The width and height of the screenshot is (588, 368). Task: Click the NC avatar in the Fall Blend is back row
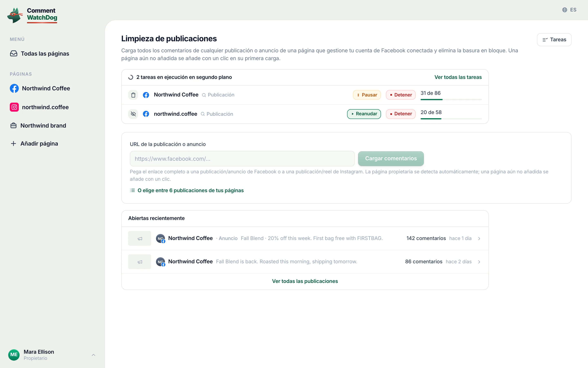coord(160,262)
